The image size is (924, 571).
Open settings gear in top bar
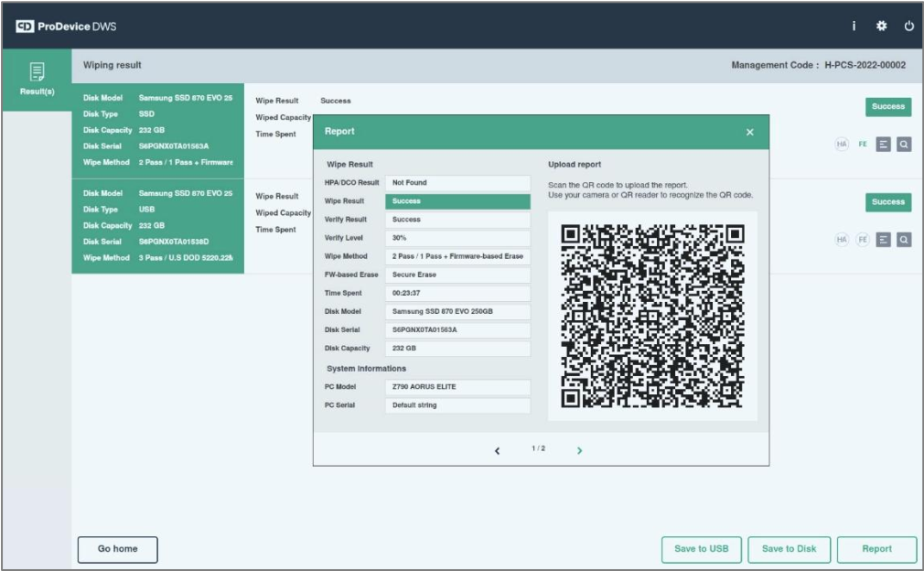[881, 26]
